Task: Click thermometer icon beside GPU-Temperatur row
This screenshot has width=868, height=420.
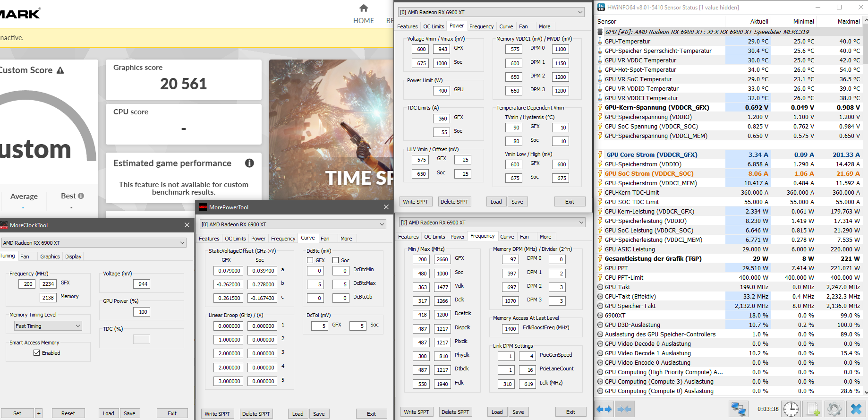Action: pos(600,41)
